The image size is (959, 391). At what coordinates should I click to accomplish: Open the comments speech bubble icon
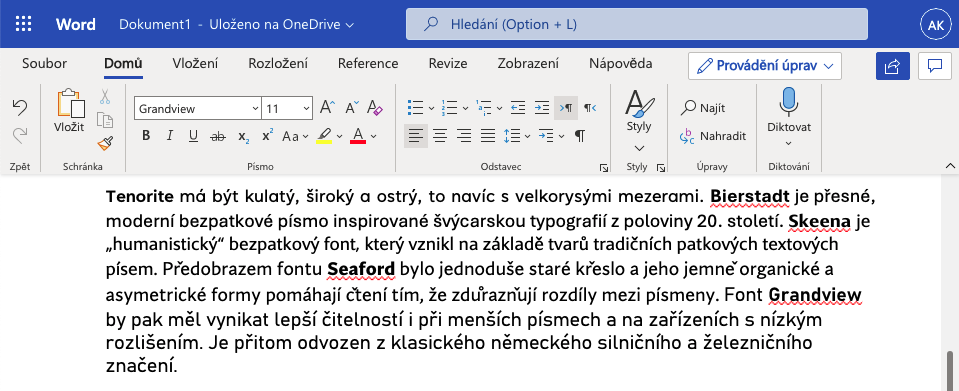click(935, 65)
